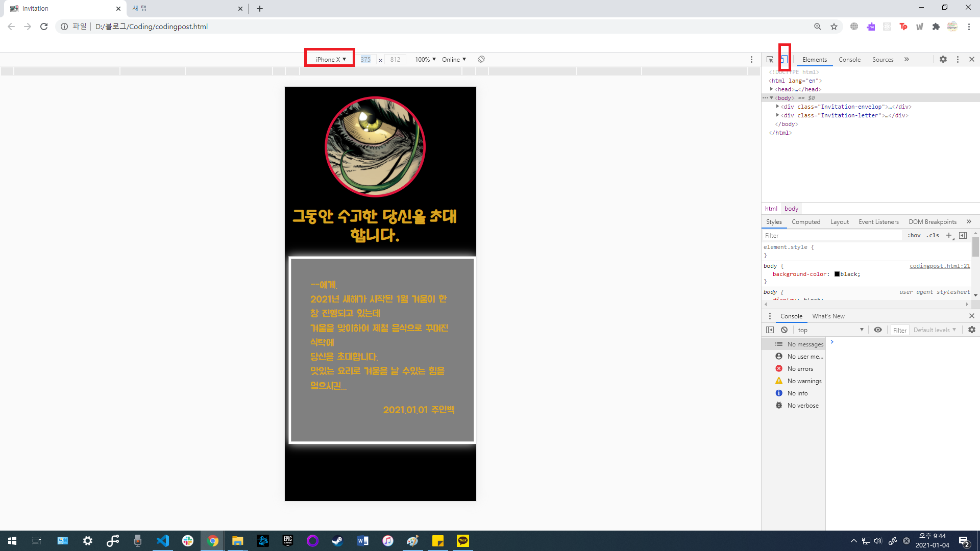This screenshot has height=551, width=980.
Task: Click the black background-color swatch
Action: (837, 274)
